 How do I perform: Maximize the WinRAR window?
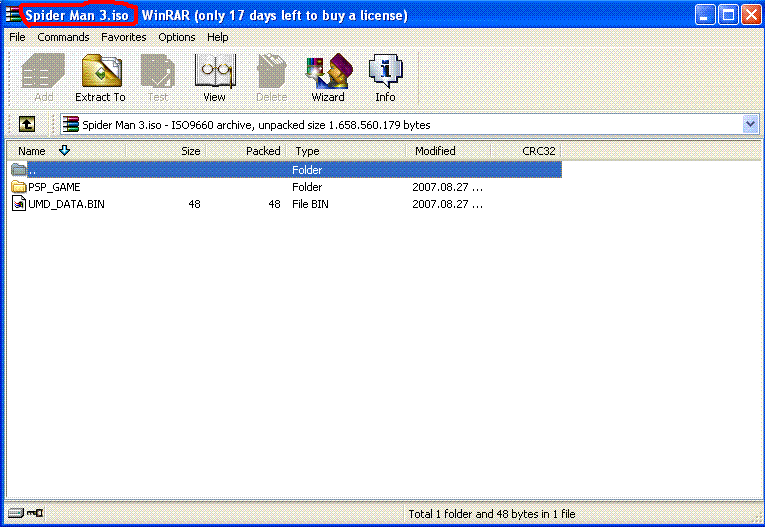point(728,15)
